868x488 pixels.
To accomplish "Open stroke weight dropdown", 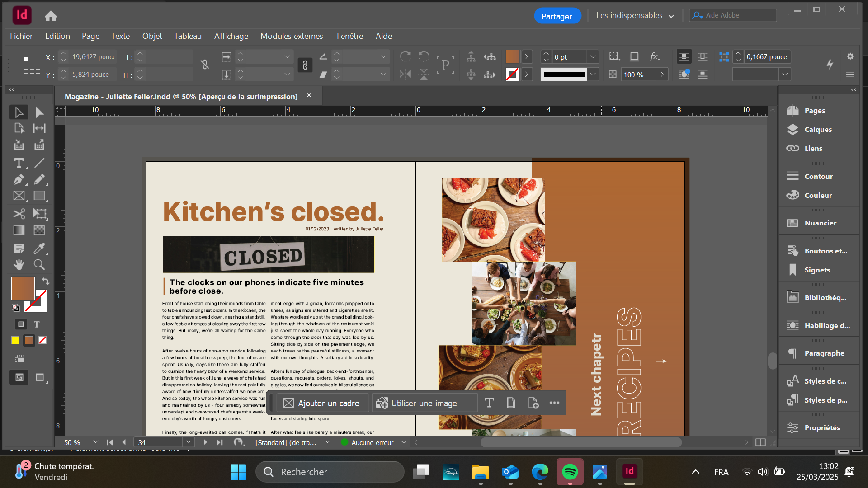I will click(593, 57).
